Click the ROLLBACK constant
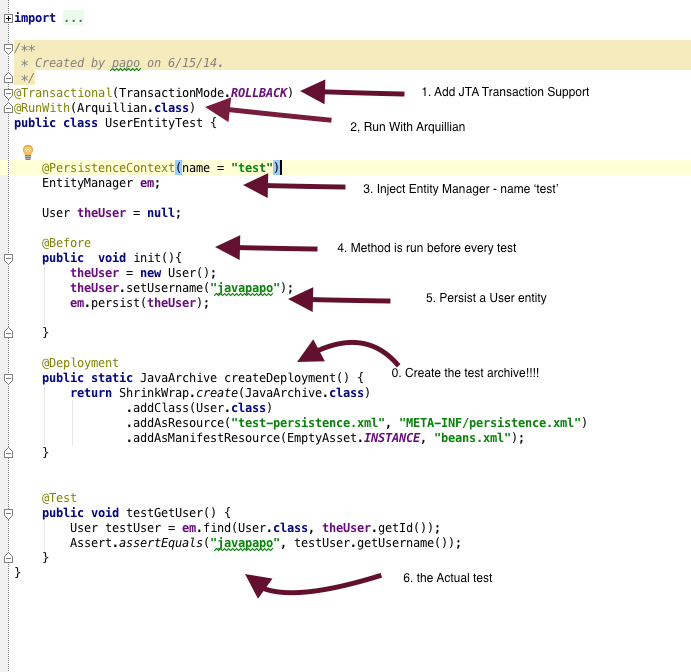Image resolution: width=691 pixels, height=672 pixels. 259,93
